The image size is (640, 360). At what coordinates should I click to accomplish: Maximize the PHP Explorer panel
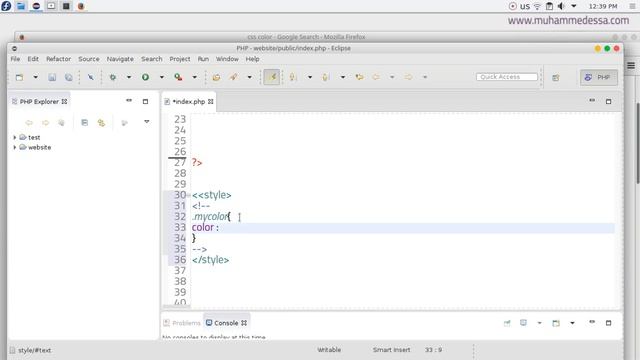pyautogui.click(x=145, y=101)
